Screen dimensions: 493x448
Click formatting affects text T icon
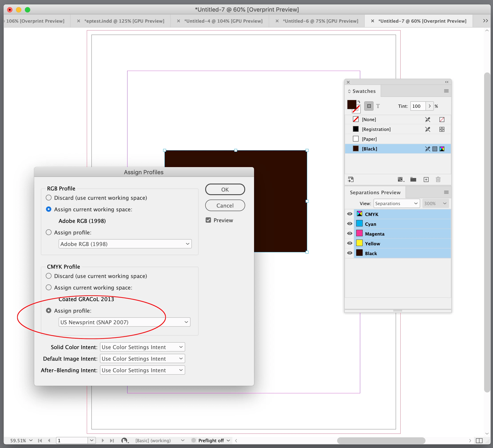(378, 106)
